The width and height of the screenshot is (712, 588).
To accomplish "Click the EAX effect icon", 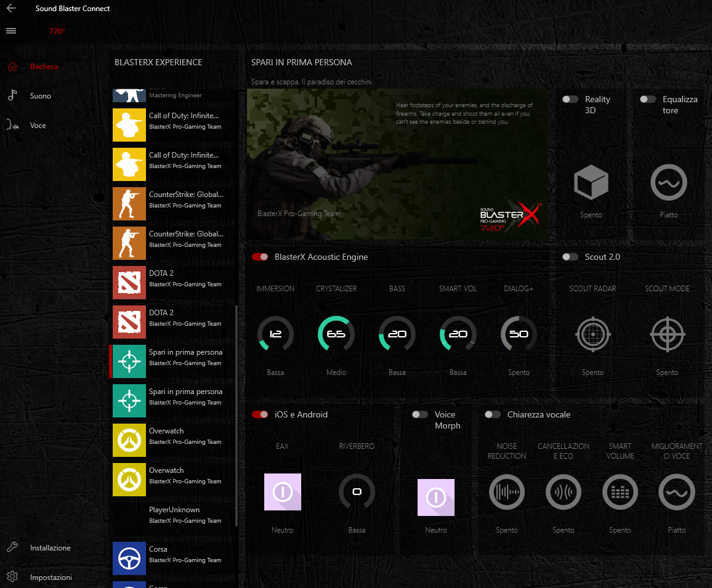I will (283, 492).
